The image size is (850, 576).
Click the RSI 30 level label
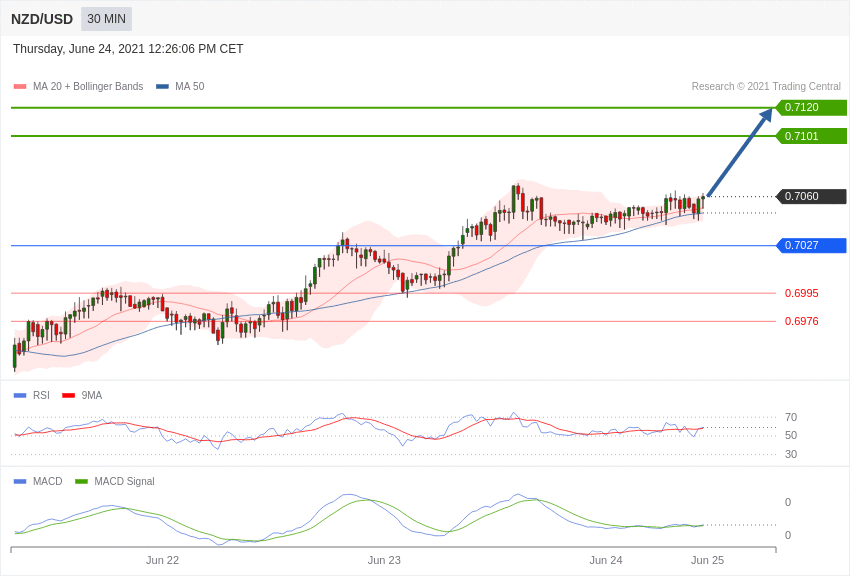[791, 454]
